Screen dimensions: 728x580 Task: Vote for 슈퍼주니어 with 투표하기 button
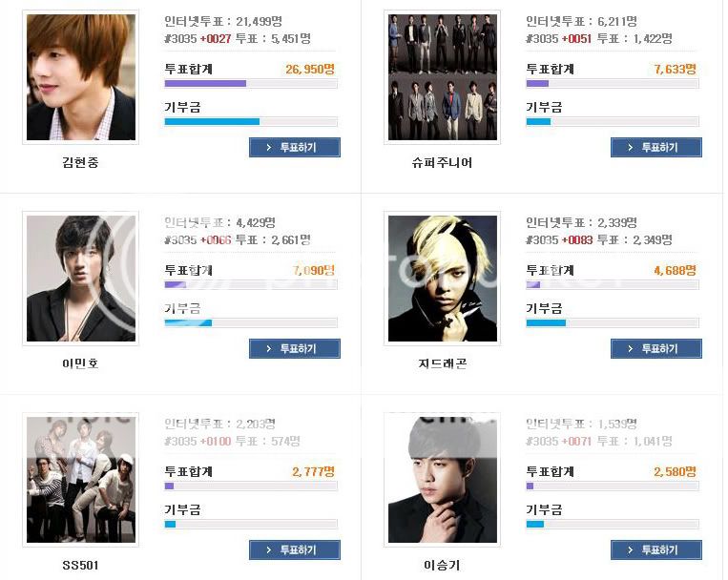tap(656, 147)
